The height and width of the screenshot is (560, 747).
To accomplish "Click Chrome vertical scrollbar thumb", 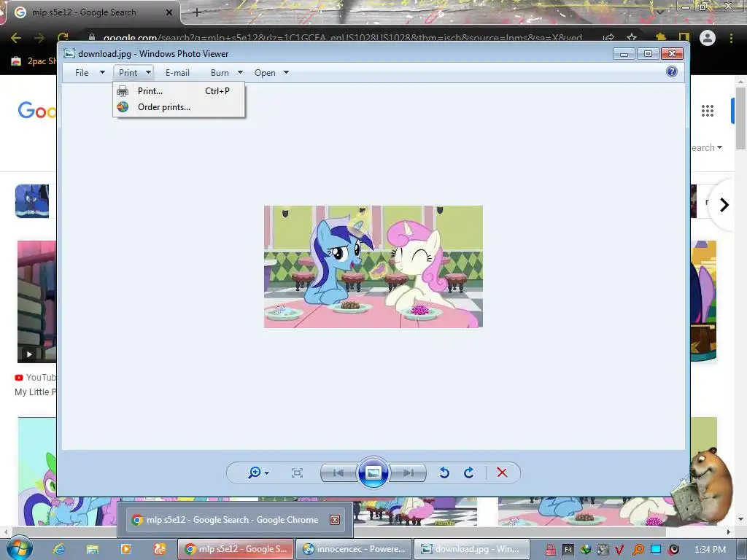I will click(741, 118).
